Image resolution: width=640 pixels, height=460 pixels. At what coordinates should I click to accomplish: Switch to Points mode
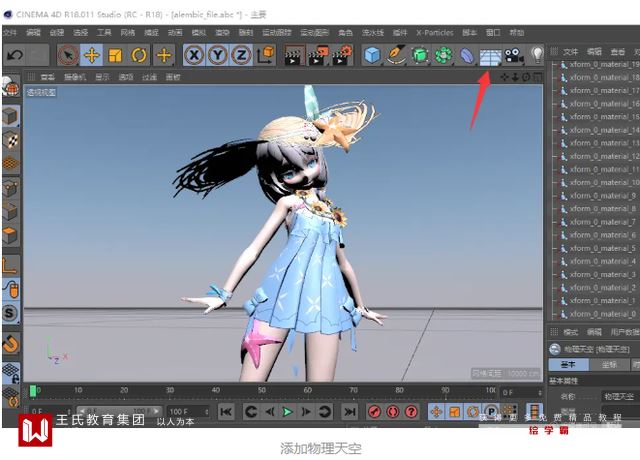coord(11,188)
